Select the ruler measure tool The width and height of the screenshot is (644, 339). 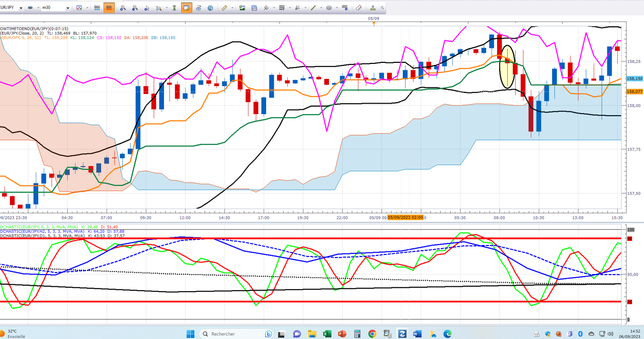(224, 8)
